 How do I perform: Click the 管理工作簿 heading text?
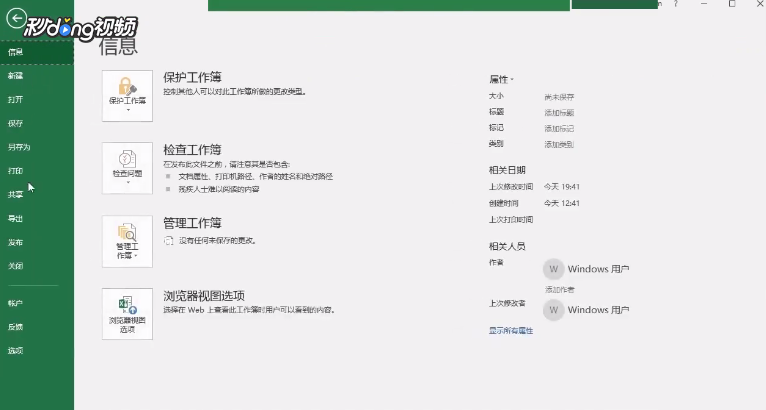click(x=192, y=223)
